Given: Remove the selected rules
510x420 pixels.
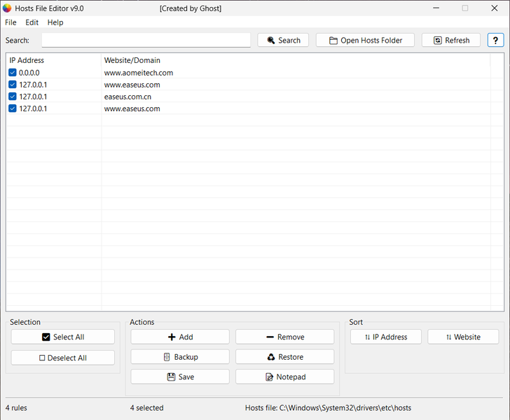Looking at the screenshot, I should point(284,337).
